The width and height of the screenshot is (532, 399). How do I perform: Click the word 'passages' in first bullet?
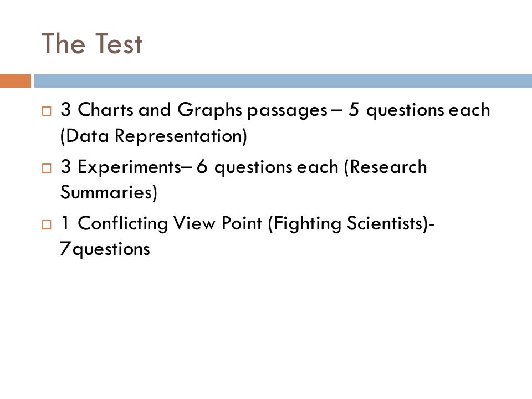click(x=287, y=111)
